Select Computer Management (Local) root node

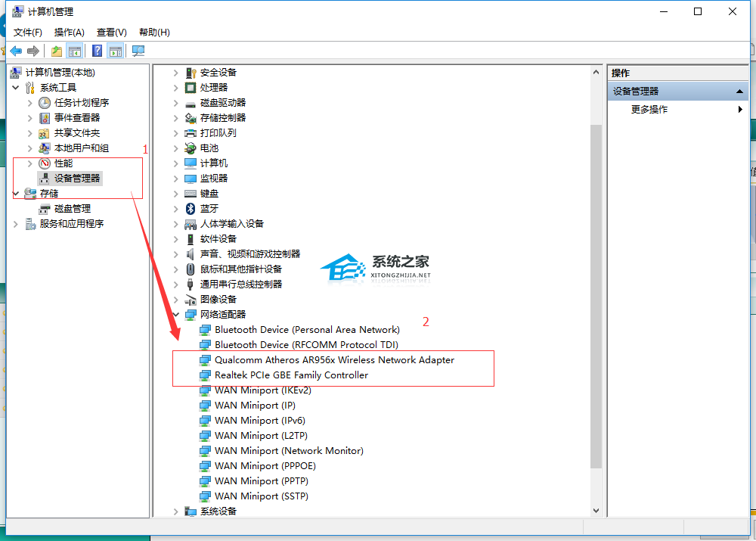tap(60, 73)
